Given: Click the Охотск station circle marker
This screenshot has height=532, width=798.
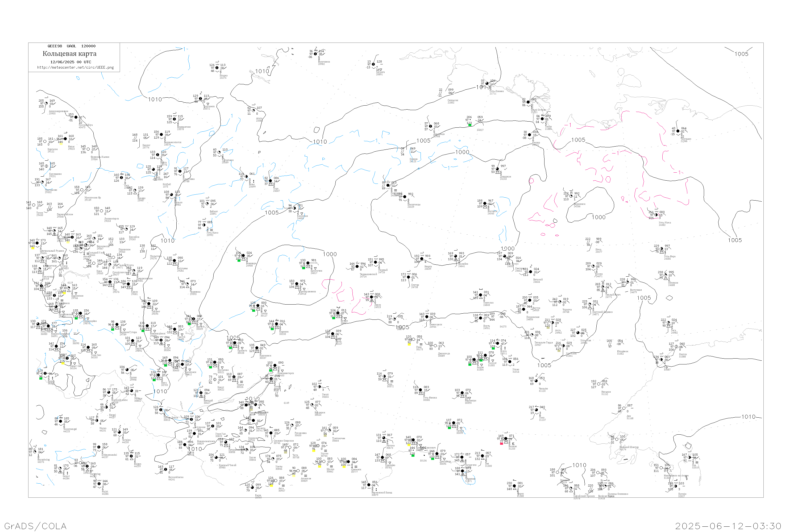Looking at the screenshot, I should click(x=676, y=347).
